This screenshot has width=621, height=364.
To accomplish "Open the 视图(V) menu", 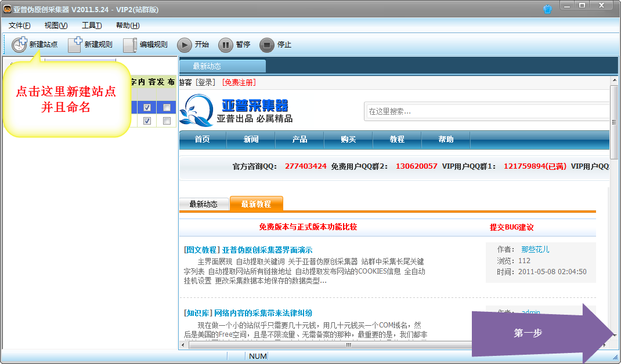I will tap(56, 26).
